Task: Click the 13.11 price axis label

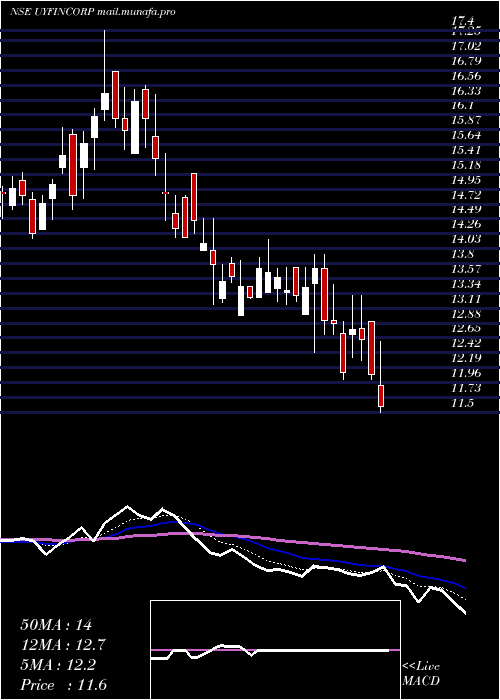Action: 466,299
